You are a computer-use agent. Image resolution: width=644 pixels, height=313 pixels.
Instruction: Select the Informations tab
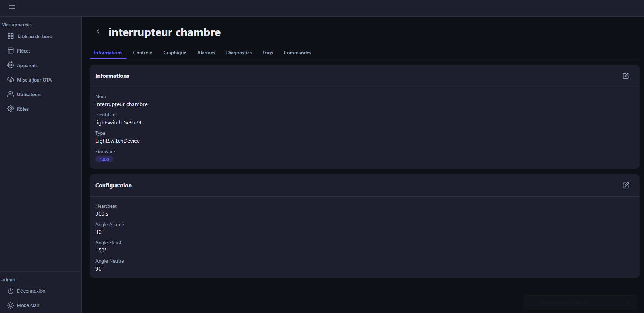point(108,53)
